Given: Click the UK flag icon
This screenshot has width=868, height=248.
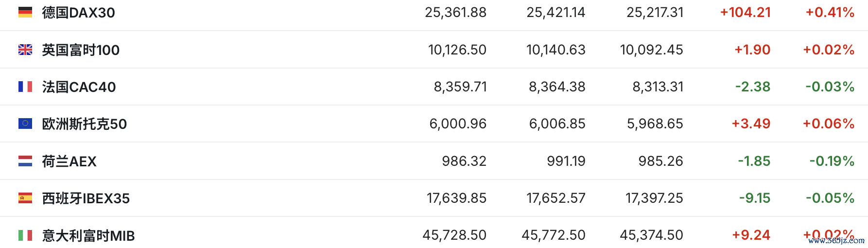Looking at the screenshot, I should [x=25, y=50].
